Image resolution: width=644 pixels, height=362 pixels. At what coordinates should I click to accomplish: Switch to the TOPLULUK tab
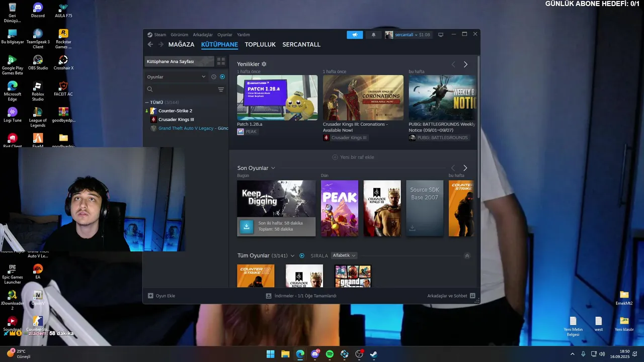coord(260,44)
